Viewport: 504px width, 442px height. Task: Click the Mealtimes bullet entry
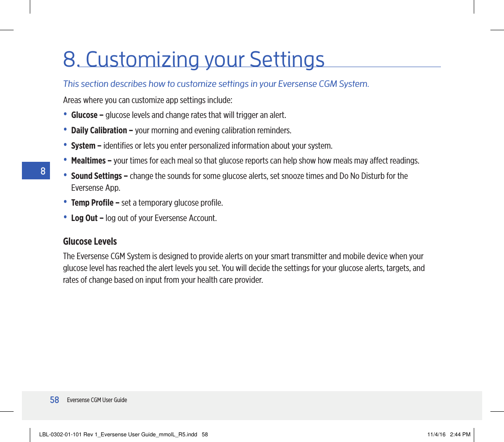pos(245,160)
